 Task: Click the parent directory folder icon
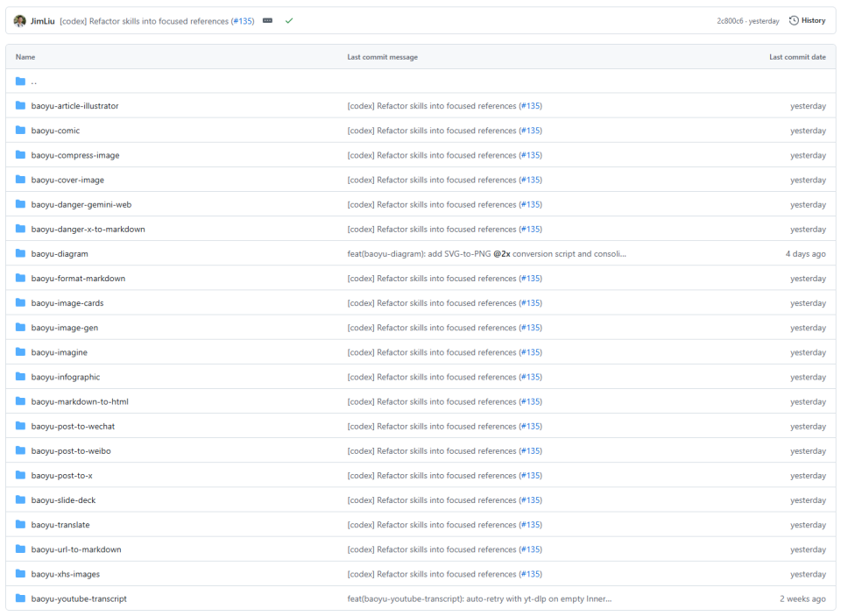[20, 81]
